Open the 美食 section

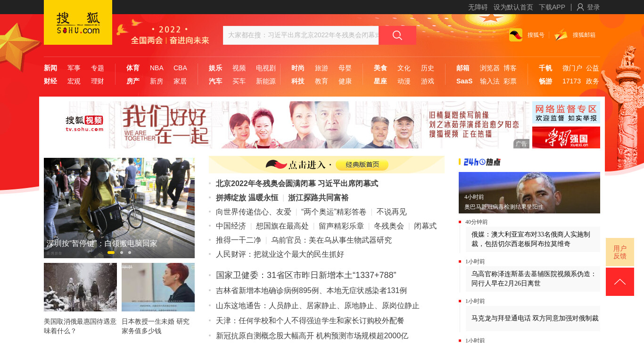click(380, 68)
